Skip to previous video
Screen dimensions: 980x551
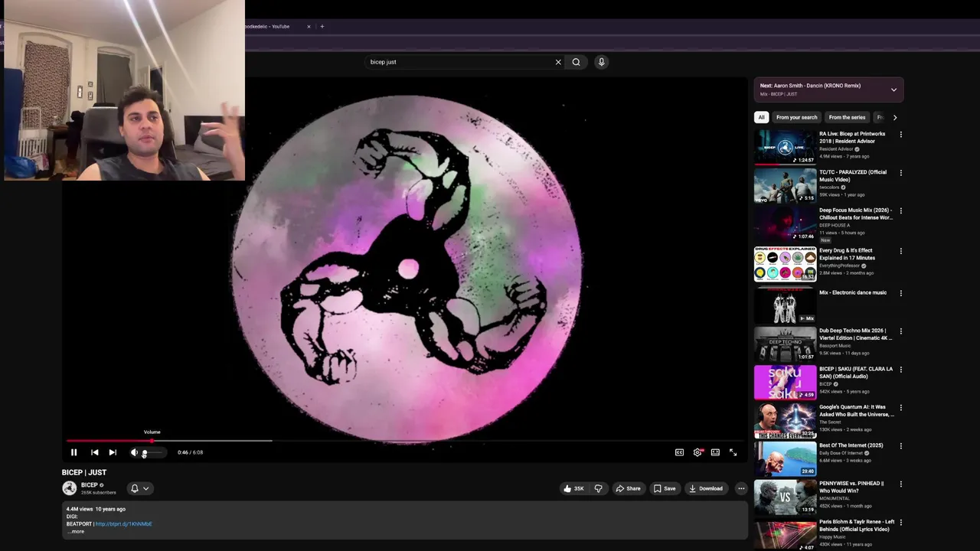click(94, 452)
